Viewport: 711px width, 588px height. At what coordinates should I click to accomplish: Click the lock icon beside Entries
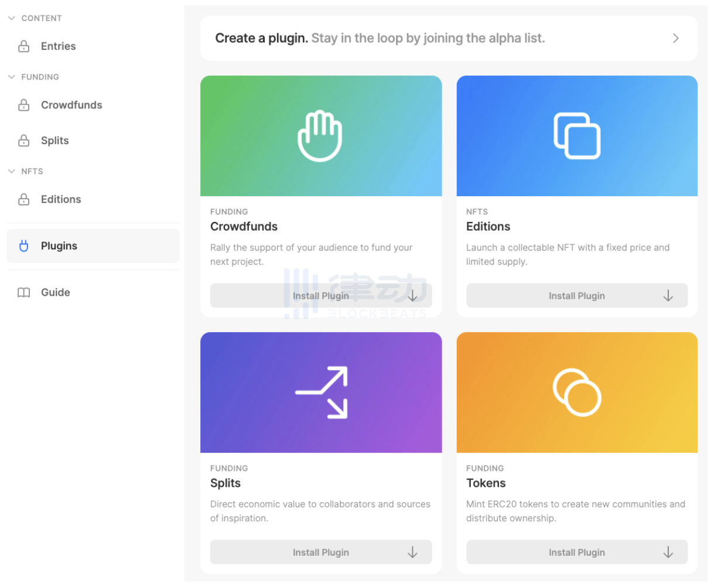23,46
